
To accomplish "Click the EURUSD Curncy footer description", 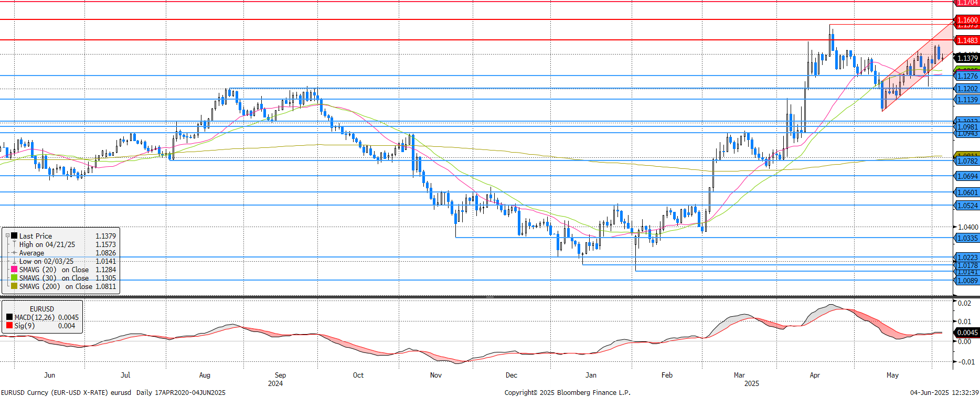I will (x=113, y=392).
